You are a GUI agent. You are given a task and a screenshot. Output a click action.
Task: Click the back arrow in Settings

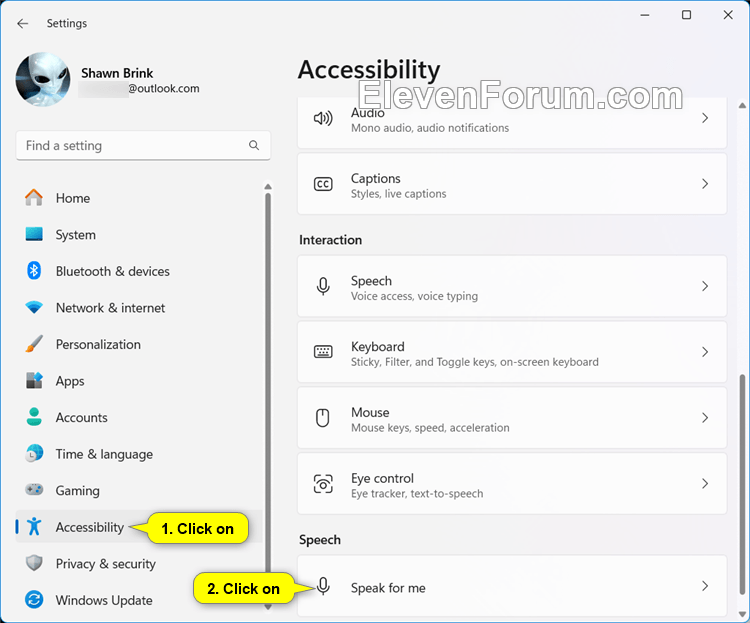pyautogui.click(x=22, y=23)
